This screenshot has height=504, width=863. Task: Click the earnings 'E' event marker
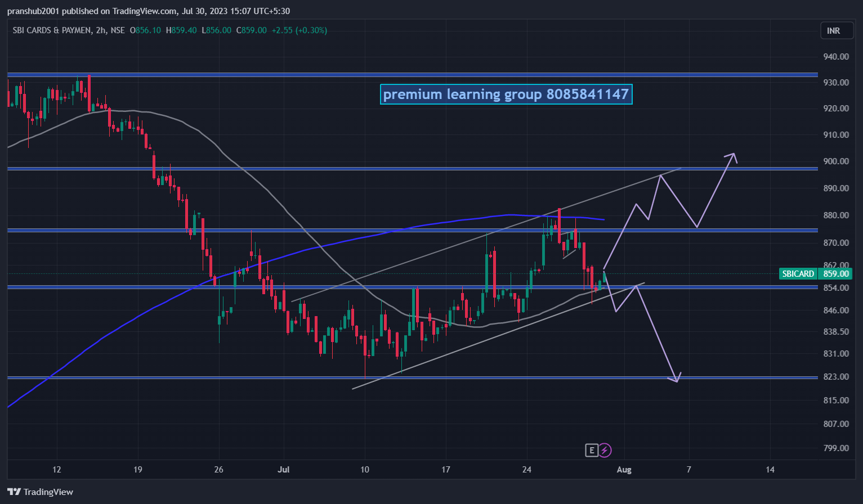(591, 450)
